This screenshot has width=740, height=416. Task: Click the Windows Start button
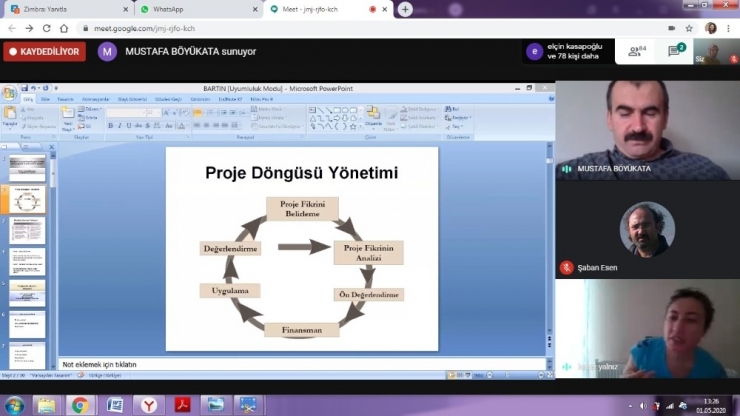point(14,405)
